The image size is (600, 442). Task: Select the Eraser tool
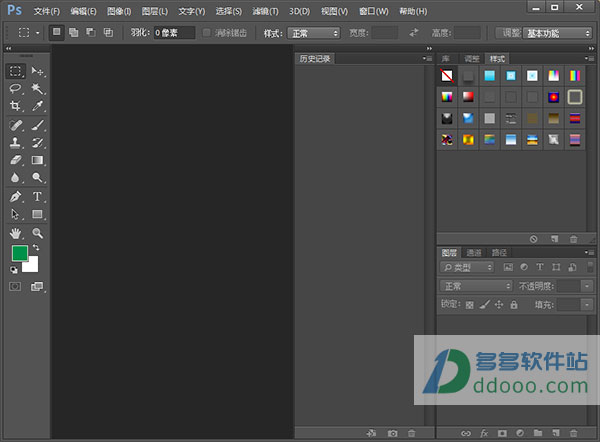[15, 160]
